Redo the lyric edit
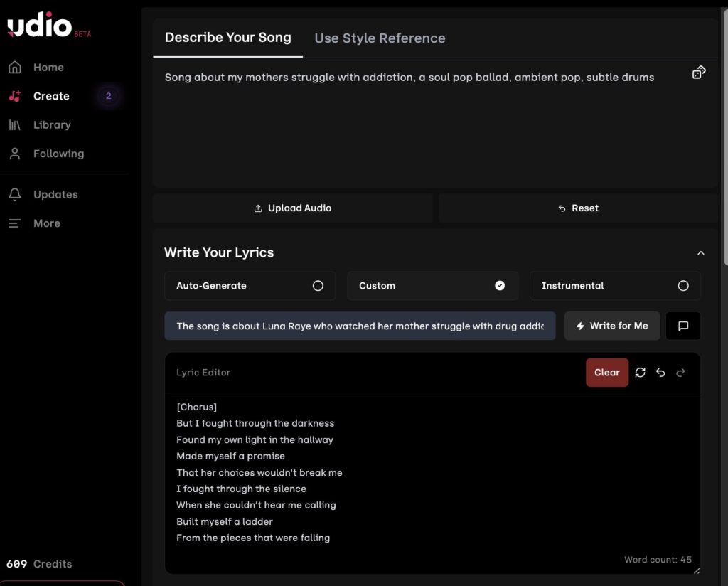The height and width of the screenshot is (586, 728). [680, 373]
